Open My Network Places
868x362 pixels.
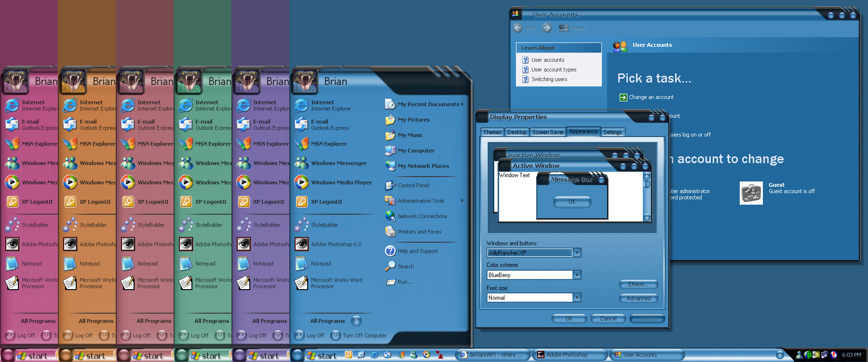pyautogui.click(x=417, y=166)
